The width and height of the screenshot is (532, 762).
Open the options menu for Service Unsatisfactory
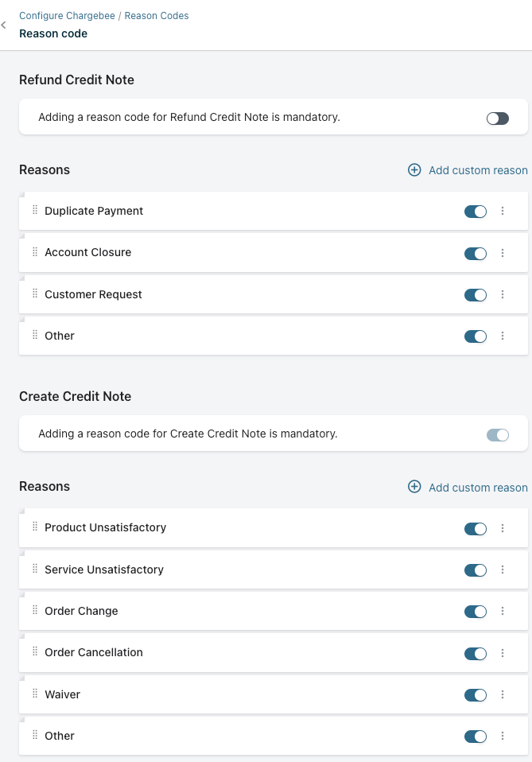(x=503, y=570)
